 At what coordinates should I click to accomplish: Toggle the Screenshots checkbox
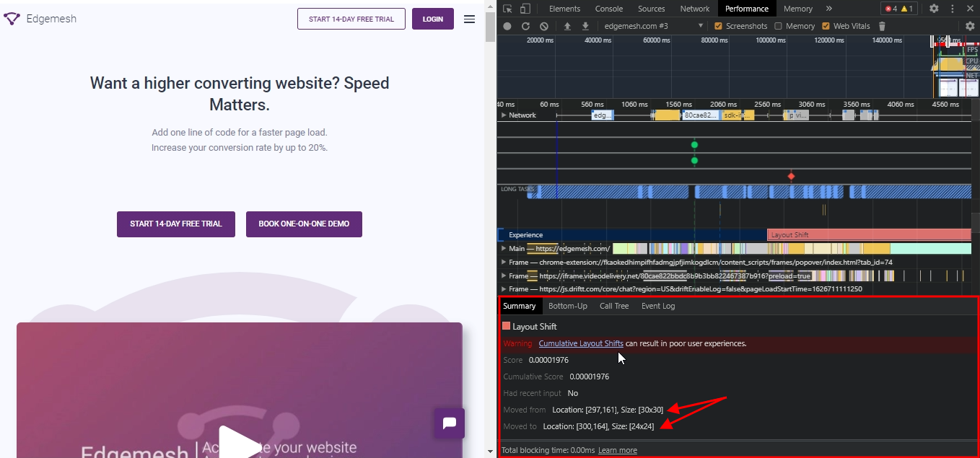718,26
